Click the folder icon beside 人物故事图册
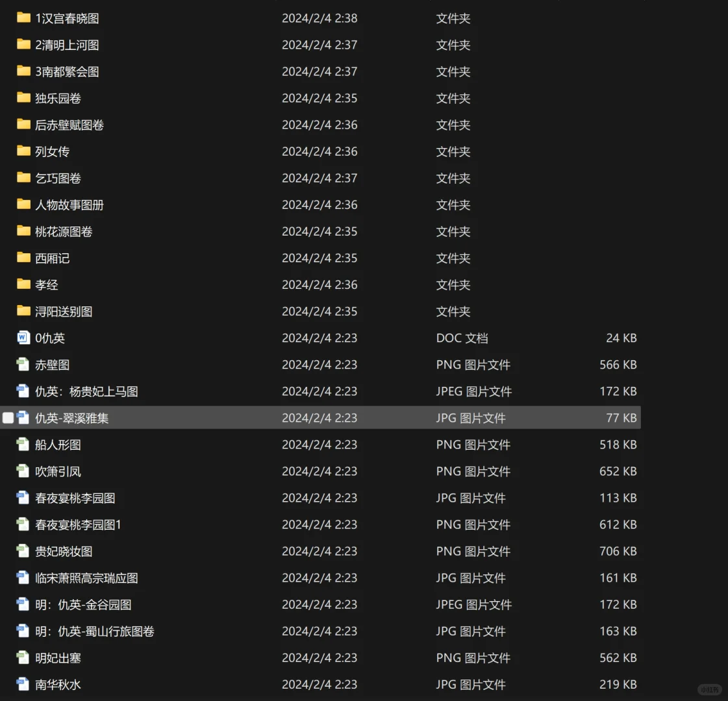The image size is (728, 701). [x=23, y=204]
